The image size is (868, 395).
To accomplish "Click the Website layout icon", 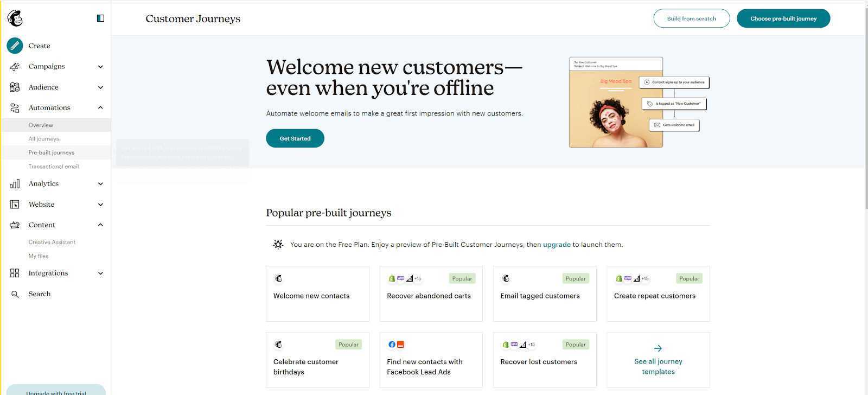I will 15,205.
